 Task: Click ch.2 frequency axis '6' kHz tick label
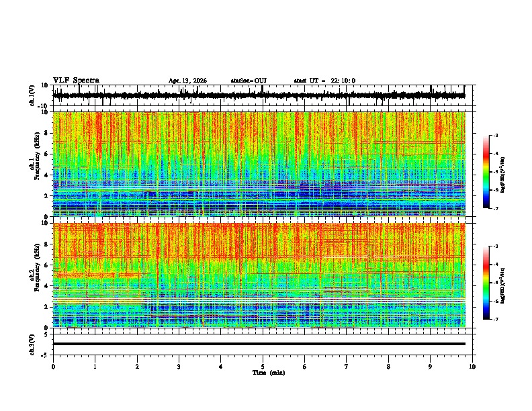coord(46,265)
